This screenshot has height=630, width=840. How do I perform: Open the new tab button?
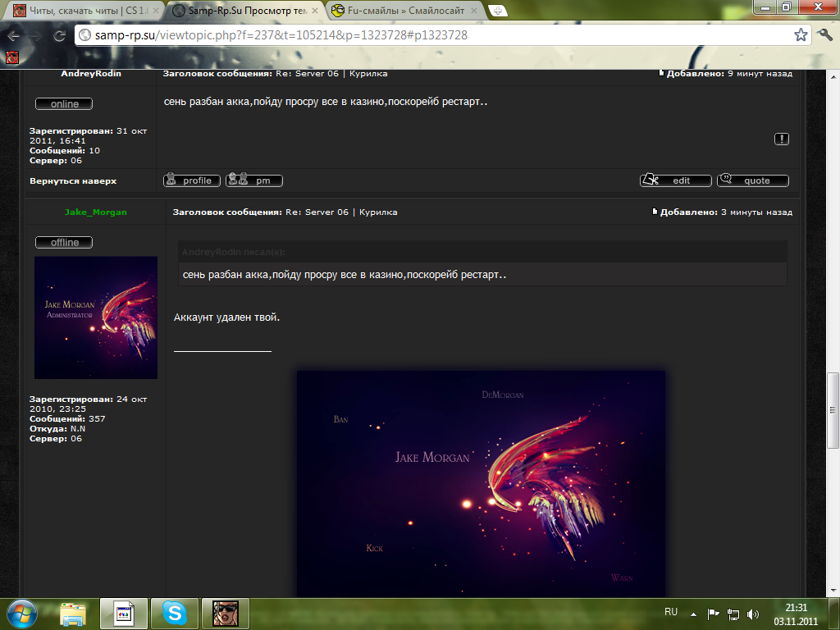tap(496, 11)
